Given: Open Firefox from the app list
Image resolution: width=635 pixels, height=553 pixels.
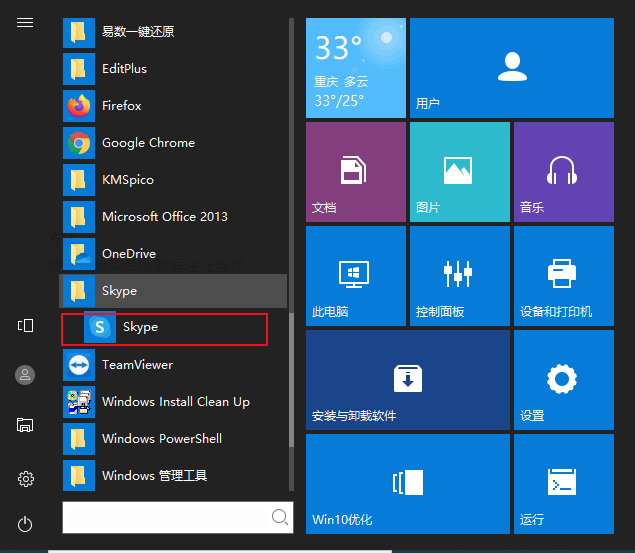Looking at the screenshot, I should coord(174,106).
